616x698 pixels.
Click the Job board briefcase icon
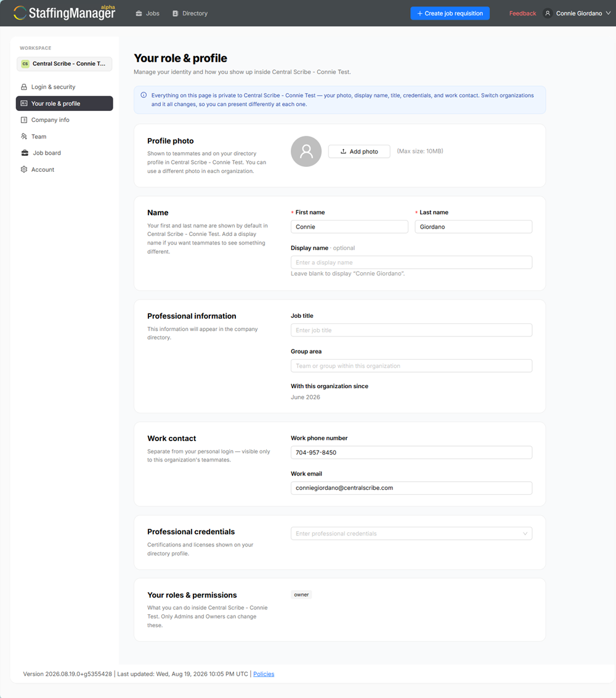coord(25,153)
